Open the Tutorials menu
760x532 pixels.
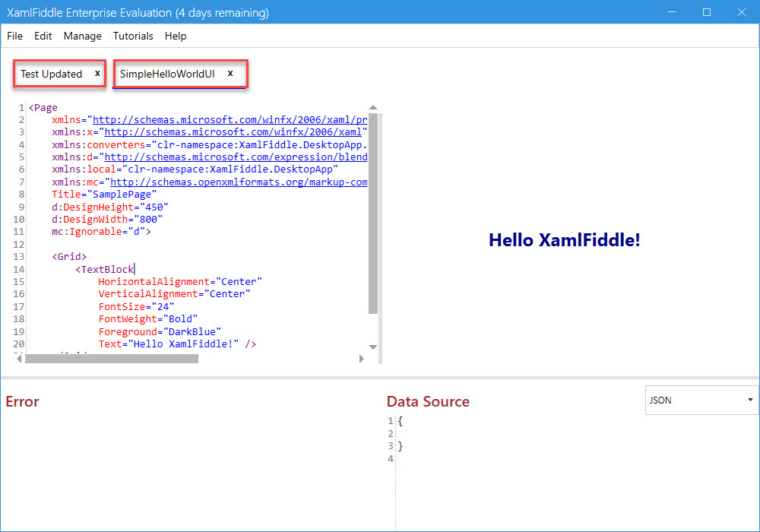pos(133,36)
